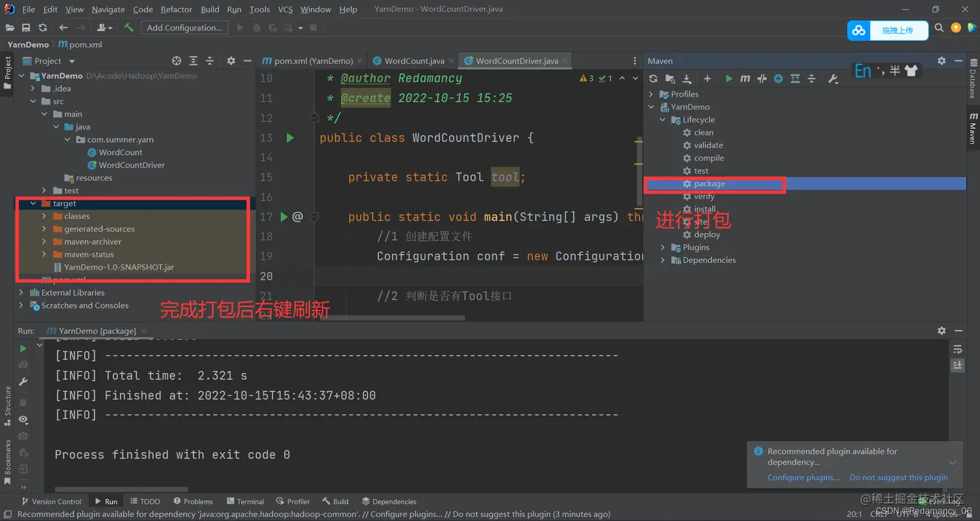Open the VCS menu
This screenshot has width=980, height=521.
tap(285, 9)
